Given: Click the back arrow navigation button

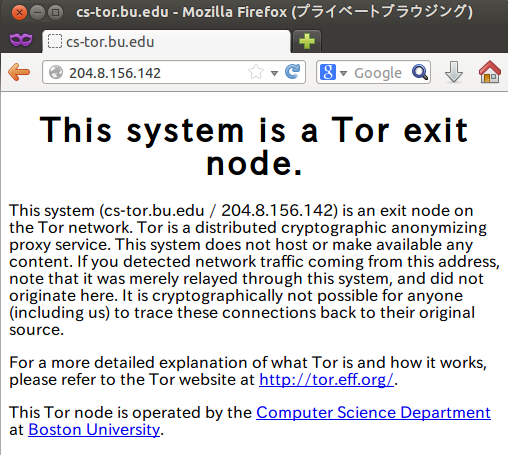Looking at the screenshot, I should click(x=19, y=72).
